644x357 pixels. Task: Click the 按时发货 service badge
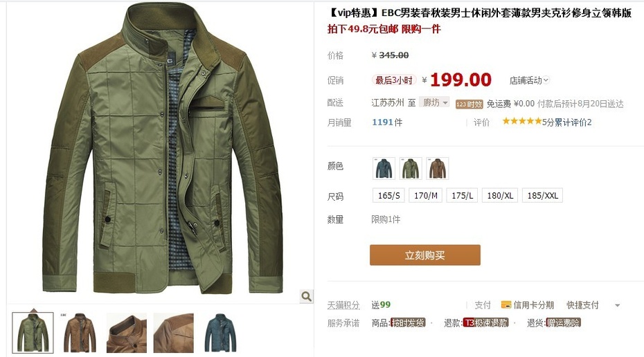[408, 323]
